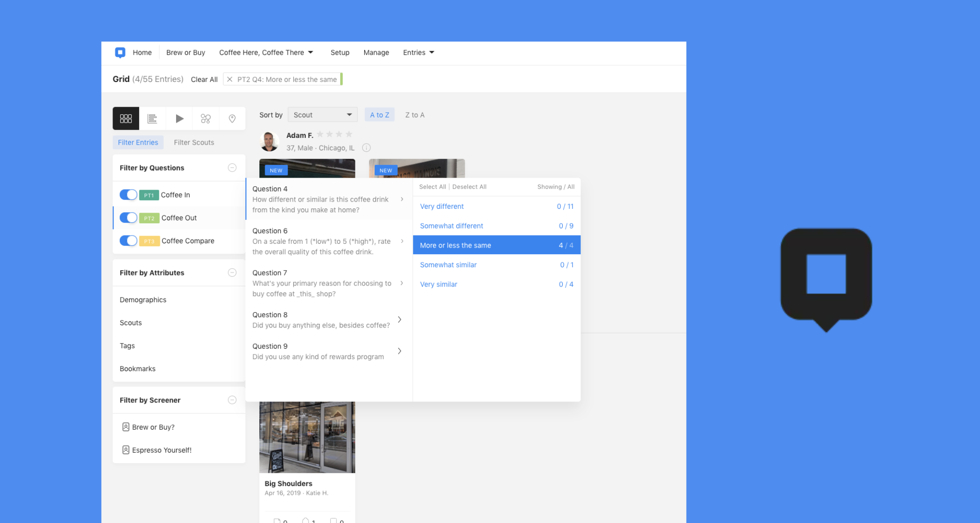Disable the PT1 Coffee In filter toggle

(128, 194)
